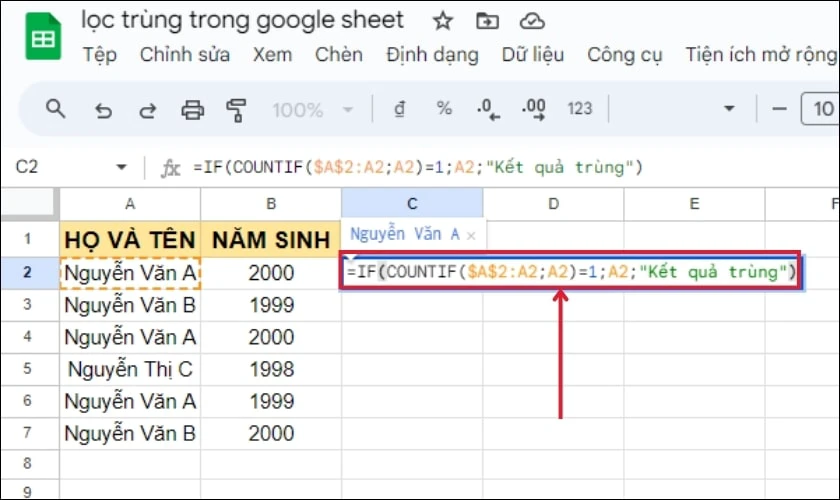Select column D header
840x500 pixels.
click(553, 204)
